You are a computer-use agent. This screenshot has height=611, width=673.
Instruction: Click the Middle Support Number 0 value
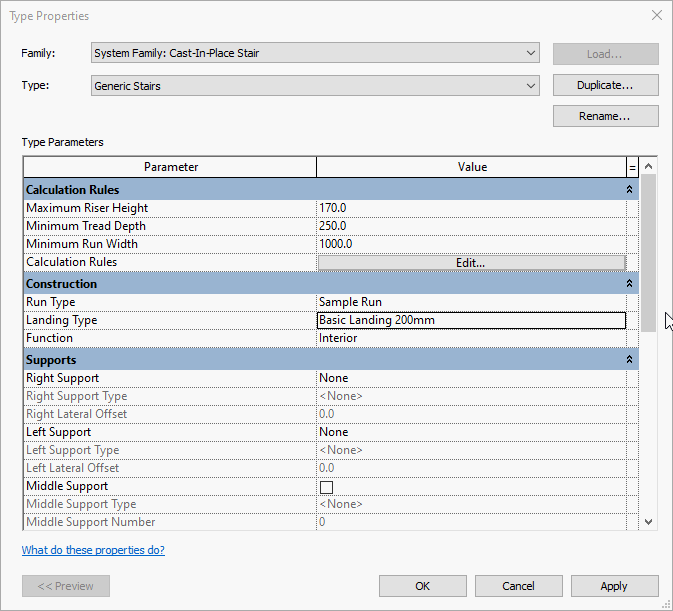coord(471,522)
